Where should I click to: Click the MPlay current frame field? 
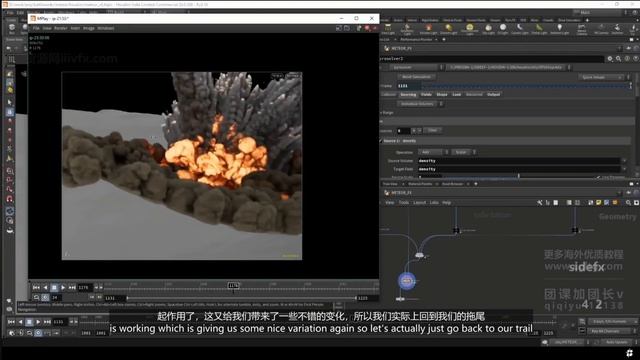(x=85, y=287)
